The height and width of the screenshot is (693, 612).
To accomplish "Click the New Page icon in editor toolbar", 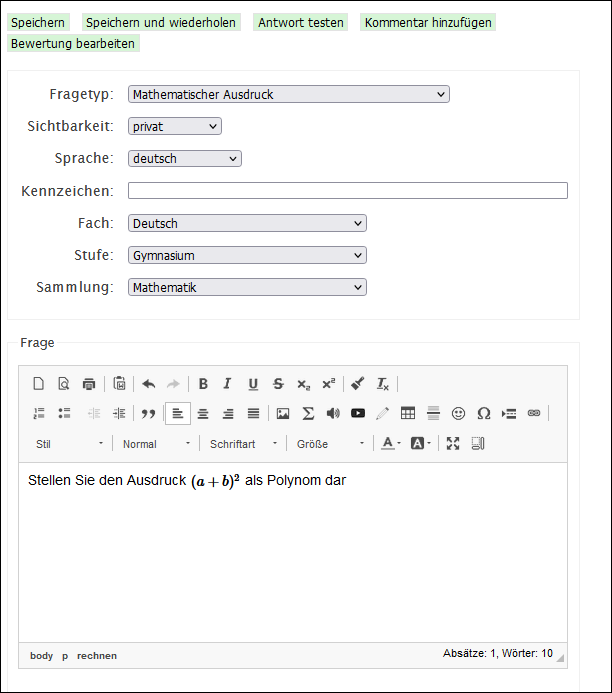I will click(38, 384).
